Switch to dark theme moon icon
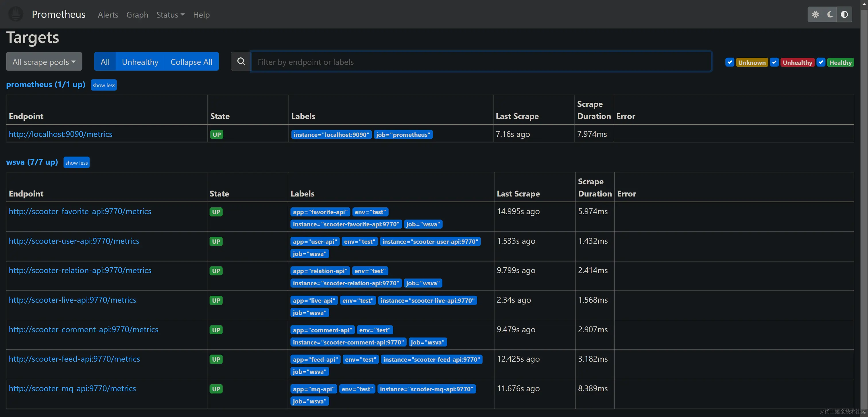The width and height of the screenshot is (868, 417). point(830,14)
